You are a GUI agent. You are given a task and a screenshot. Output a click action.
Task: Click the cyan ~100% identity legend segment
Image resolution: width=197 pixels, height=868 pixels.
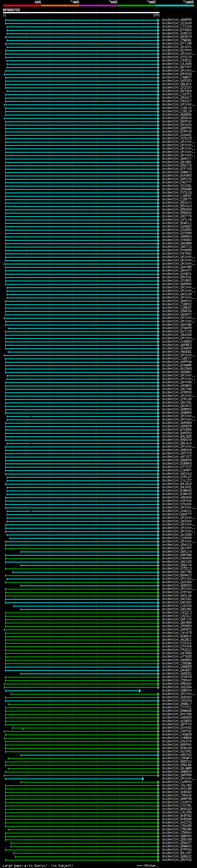[175, 6]
